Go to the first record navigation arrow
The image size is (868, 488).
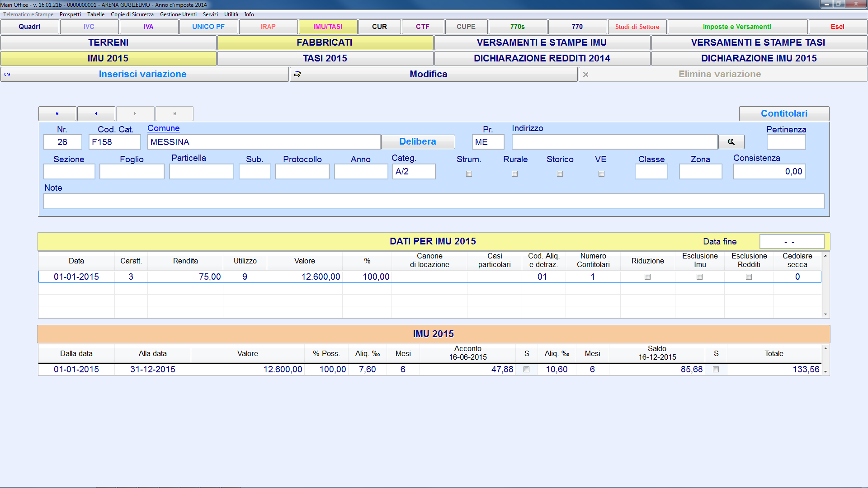pyautogui.click(x=57, y=113)
